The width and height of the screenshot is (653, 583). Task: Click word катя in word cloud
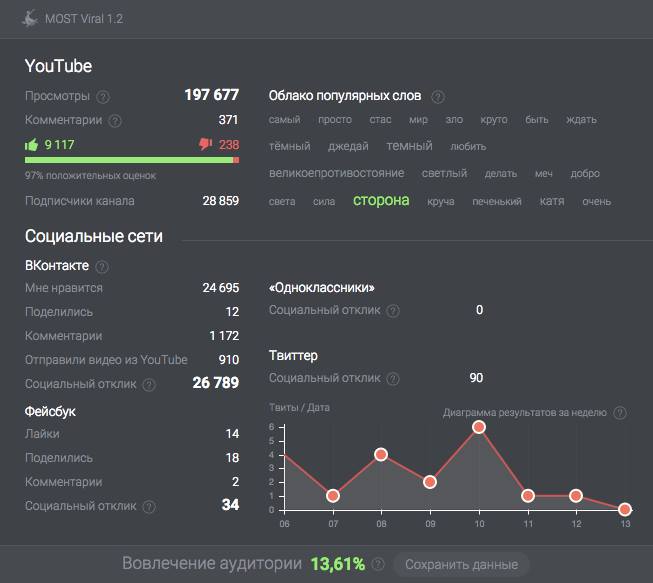[552, 201]
